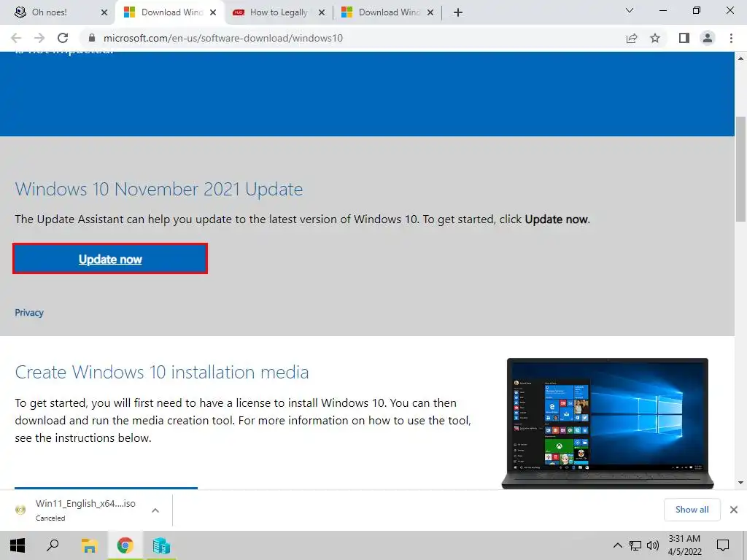This screenshot has width=747, height=560.
Task: Close the rightmost Download Windows tab
Action: pyautogui.click(x=430, y=12)
